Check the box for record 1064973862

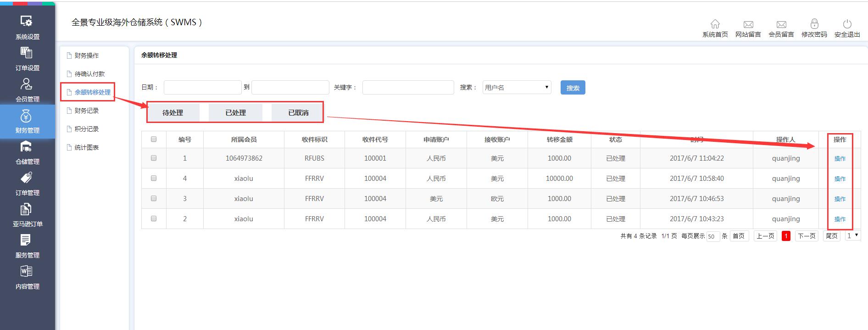click(154, 158)
